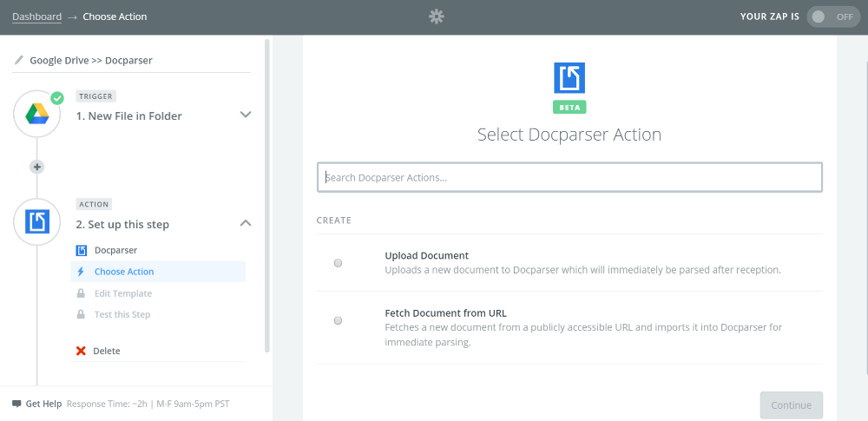The width and height of the screenshot is (868, 421).
Task: Click the Google Drive trigger icon
Action: coord(37,114)
